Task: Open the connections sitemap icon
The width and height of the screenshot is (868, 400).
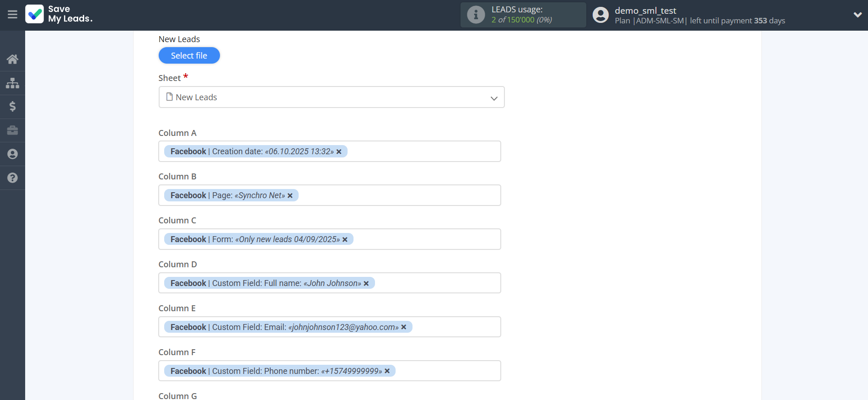Action: (x=12, y=83)
